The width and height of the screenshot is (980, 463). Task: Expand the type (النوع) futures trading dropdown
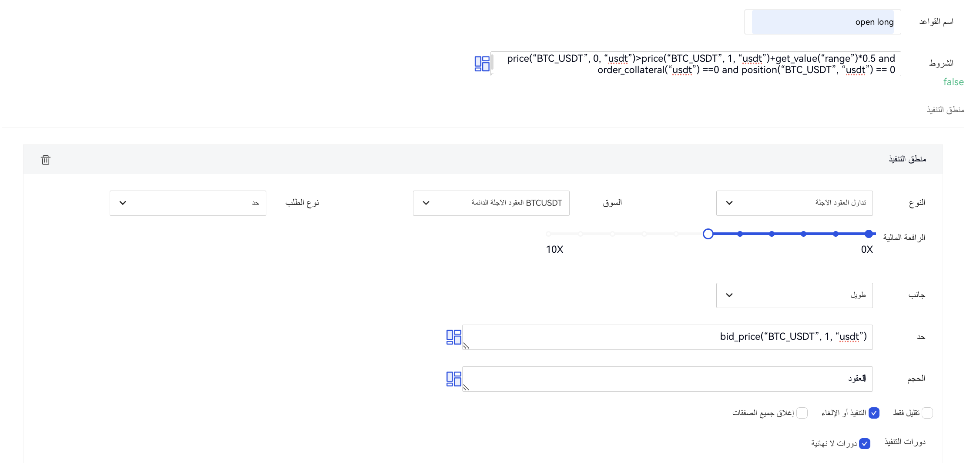[794, 203]
